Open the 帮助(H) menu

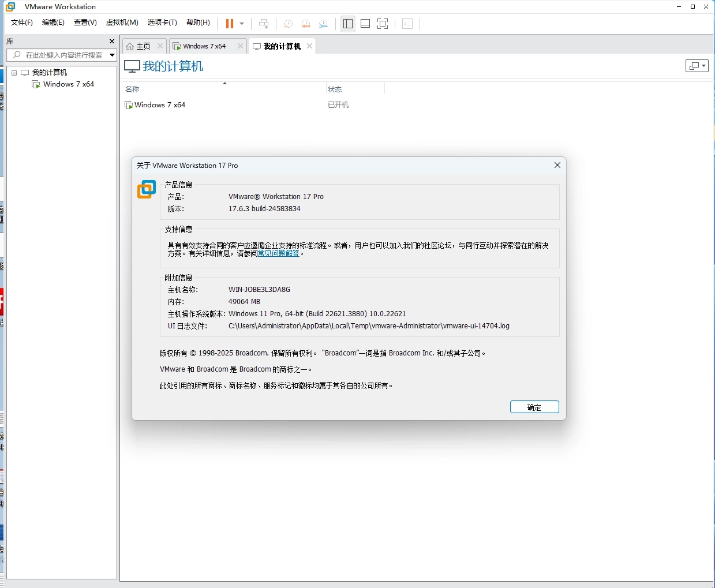coord(198,23)
